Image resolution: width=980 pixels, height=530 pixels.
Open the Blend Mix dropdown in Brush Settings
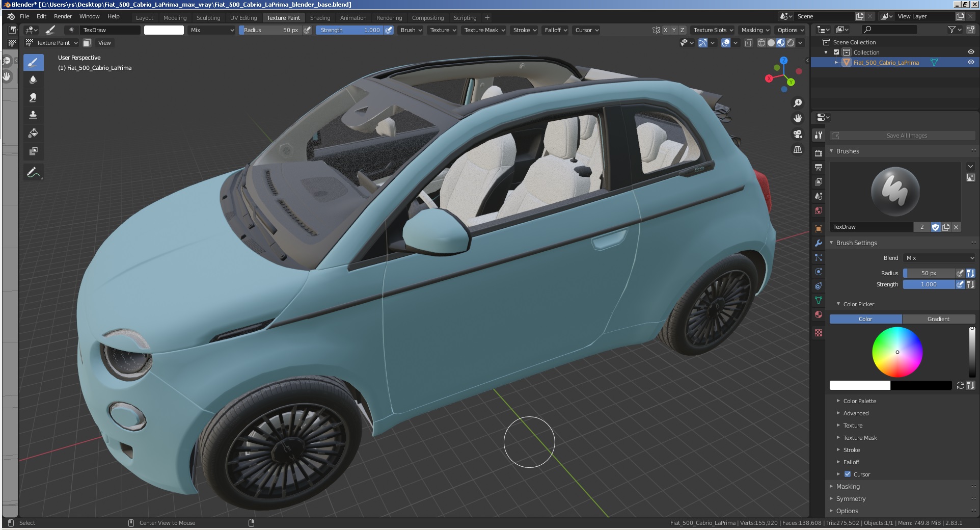pos(939,258)
